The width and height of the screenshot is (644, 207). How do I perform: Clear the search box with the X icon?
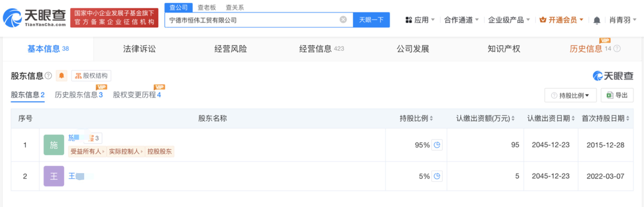(x=343, y=20)
